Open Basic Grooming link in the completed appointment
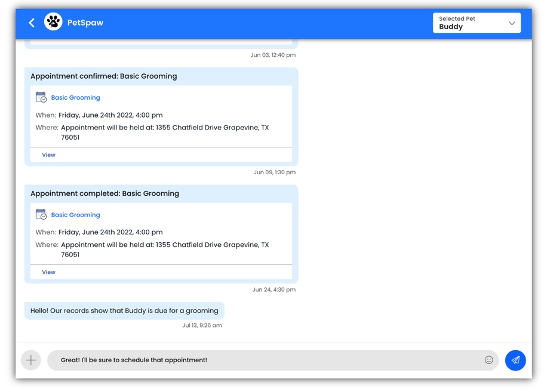 (75, 215)
